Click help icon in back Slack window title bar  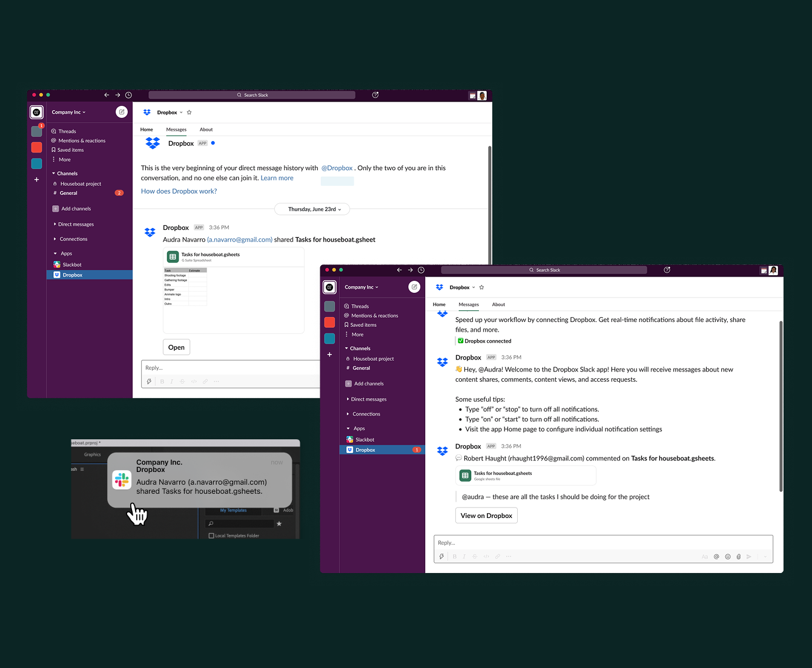pos(375,95)
